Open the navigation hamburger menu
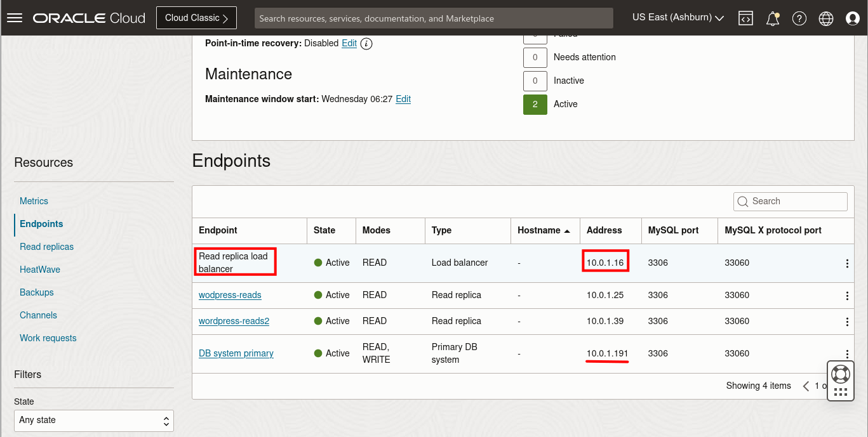Viewport: 868px width, 437px height. [x=14, y=17]
